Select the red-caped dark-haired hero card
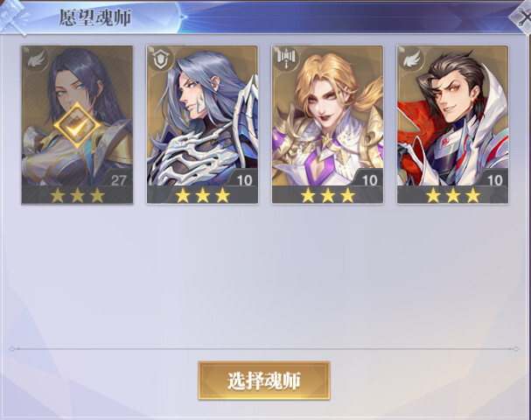 click(x=453, y=124)
